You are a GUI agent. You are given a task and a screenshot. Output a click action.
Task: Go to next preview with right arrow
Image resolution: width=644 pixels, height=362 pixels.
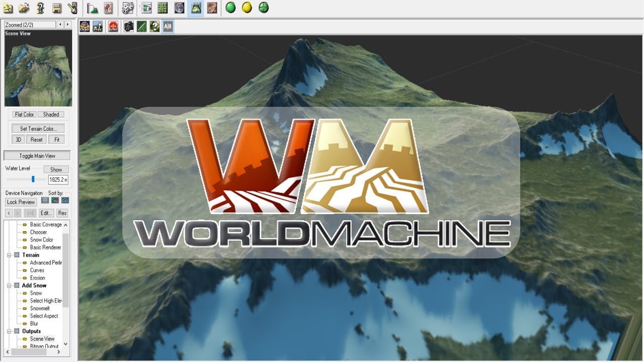[x=68, y=25]
